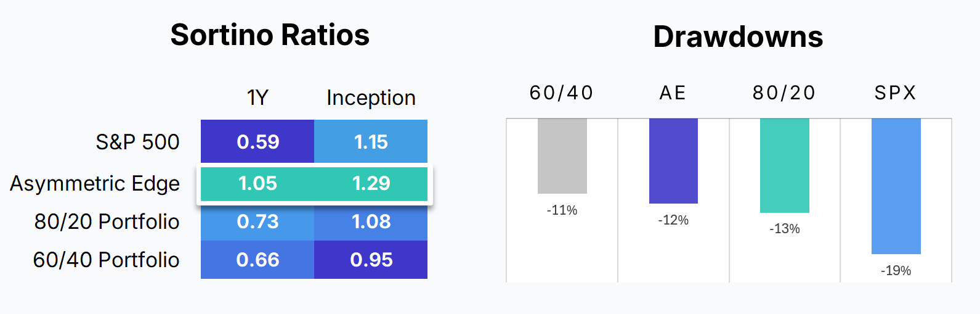Click the Sortino Ratios heading
This screenshot has height=314, width=980.
[270, 35]
